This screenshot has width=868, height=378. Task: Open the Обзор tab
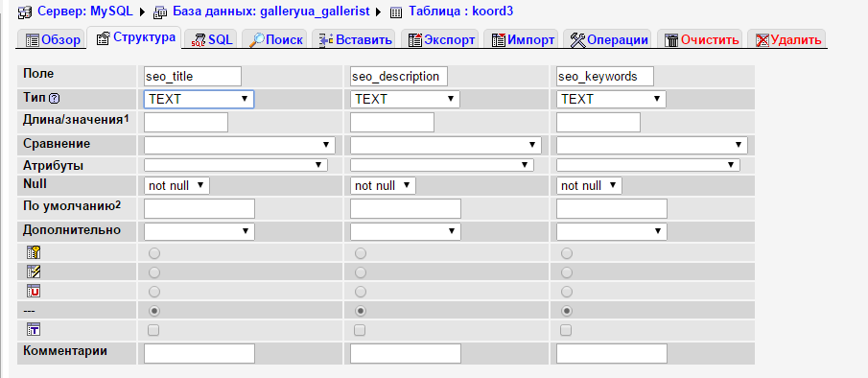53,39
